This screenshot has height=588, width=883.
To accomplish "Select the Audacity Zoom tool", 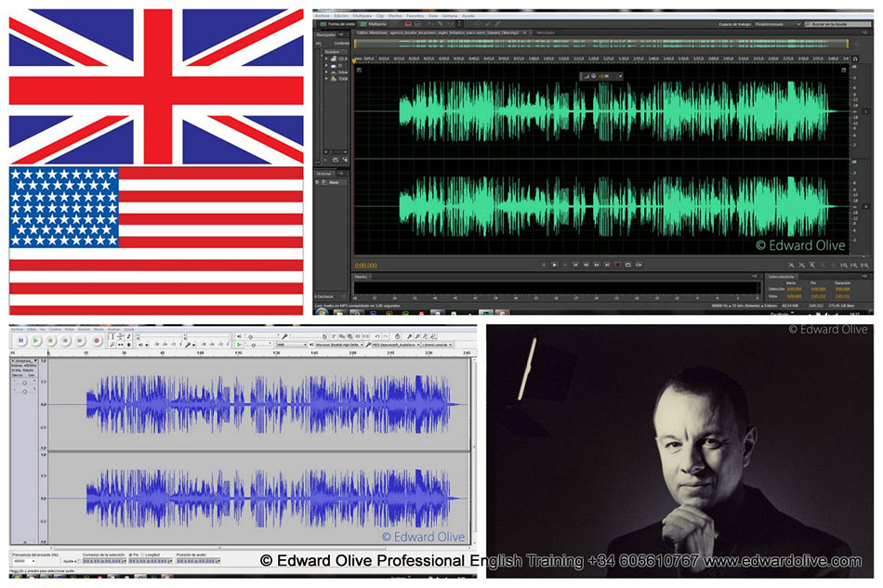I will (x=112, y=345).
